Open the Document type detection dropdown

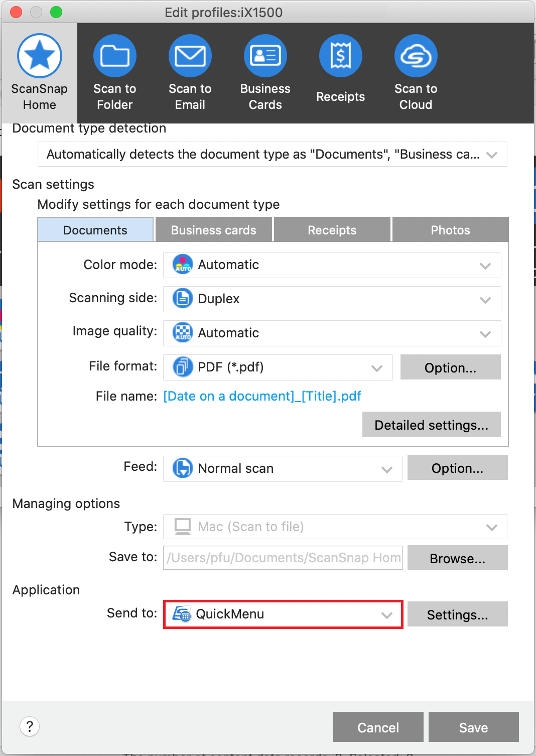pos(273,154)
